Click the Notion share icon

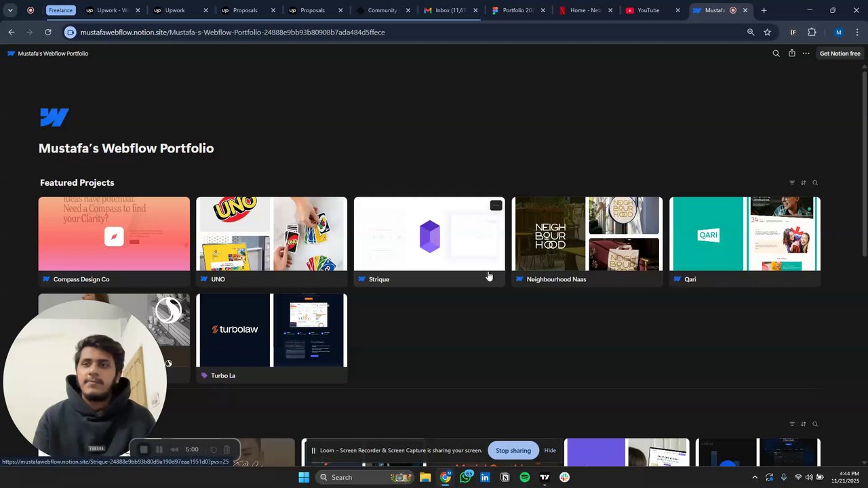tap(791, 54)
